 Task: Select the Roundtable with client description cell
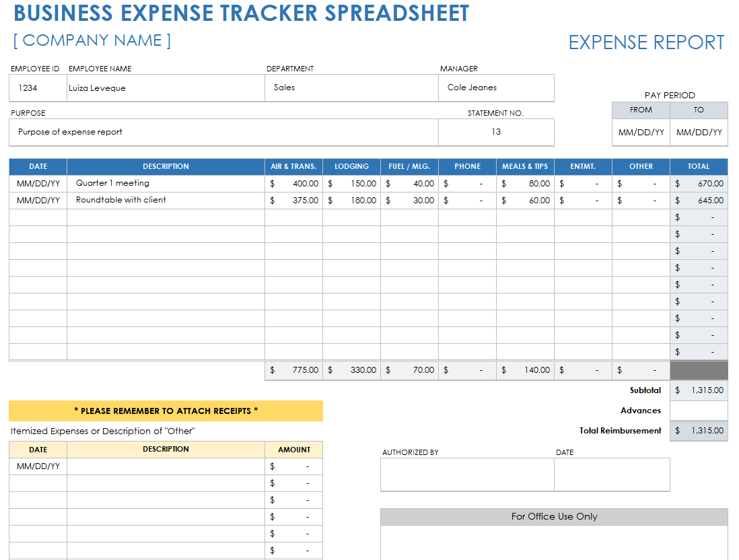coord(166,201)
